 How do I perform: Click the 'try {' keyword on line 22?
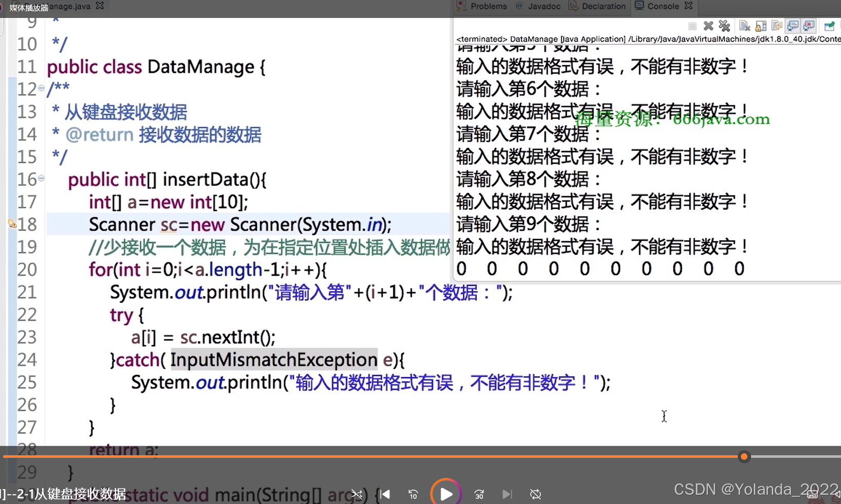click(x=126, y=315)
